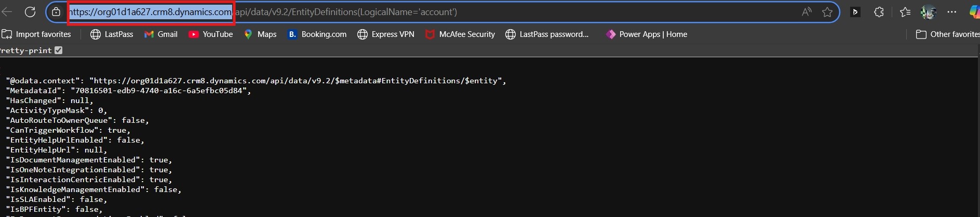Image resolution: width=980 pixels, height=217 pixels.
Task: Go back using the back arrow
Action: pyautogui.click(x=7, y=12)
